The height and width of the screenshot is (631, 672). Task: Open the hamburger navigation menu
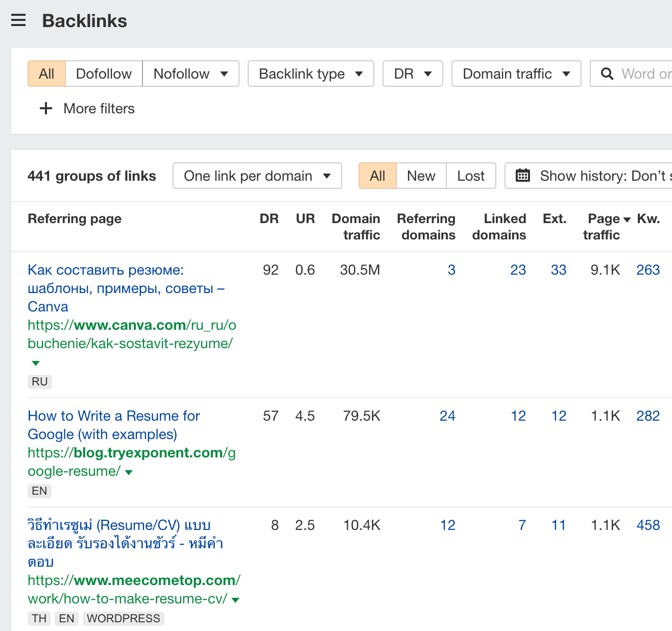[x=18, y=20]
